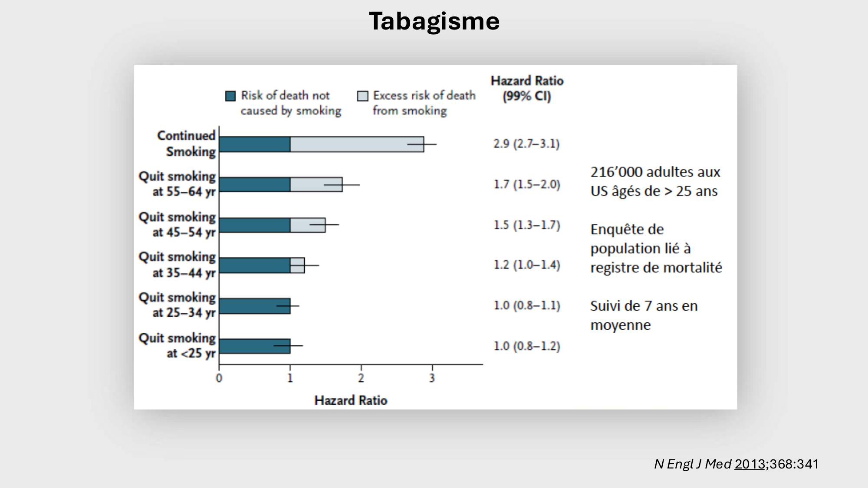The image size is (868, 488).
Task: Click the light gray legend square
Action: tap(362, 96)
